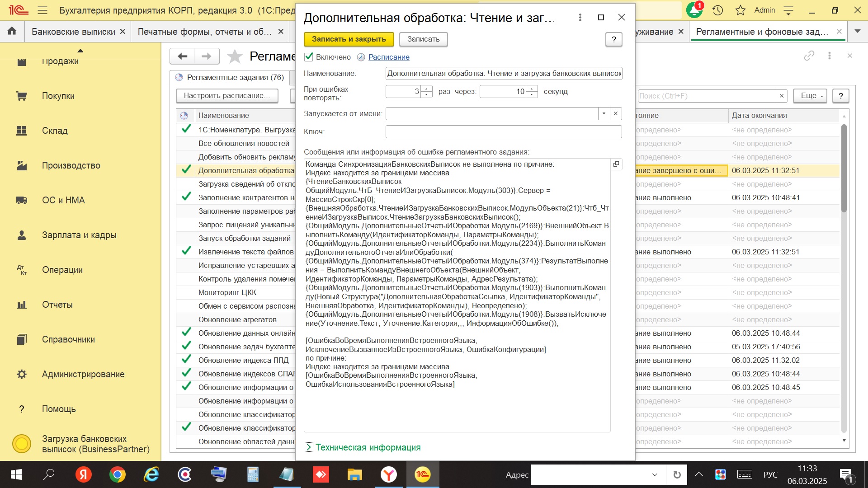Open the Помощь section in sidebar

click(x=59, y=409)
